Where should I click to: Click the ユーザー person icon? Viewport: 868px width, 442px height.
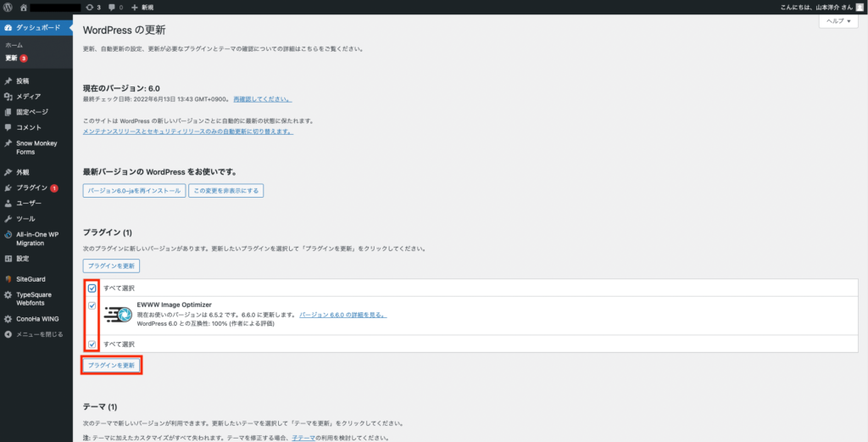(8, 204)
